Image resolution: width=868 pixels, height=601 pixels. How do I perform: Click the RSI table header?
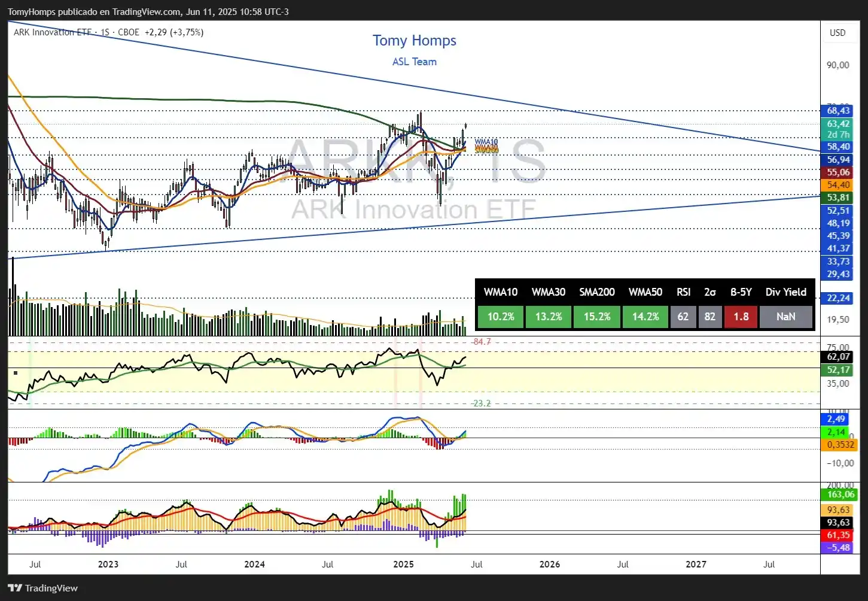tap(683, 292)
